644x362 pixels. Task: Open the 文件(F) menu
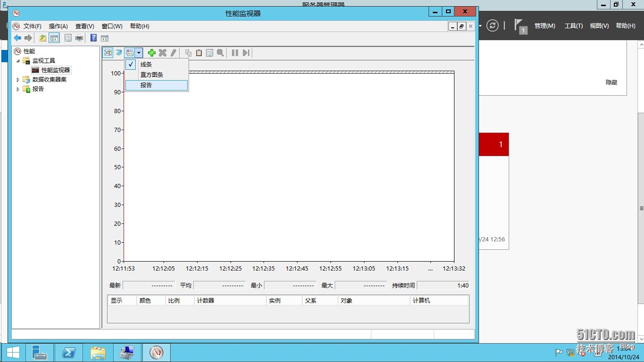(x=33, y=26)
